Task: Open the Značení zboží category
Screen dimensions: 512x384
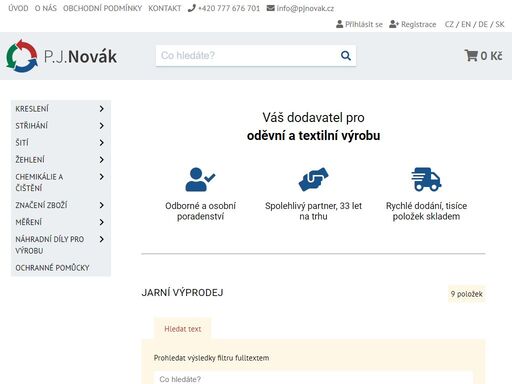Action: click(41, 205)
